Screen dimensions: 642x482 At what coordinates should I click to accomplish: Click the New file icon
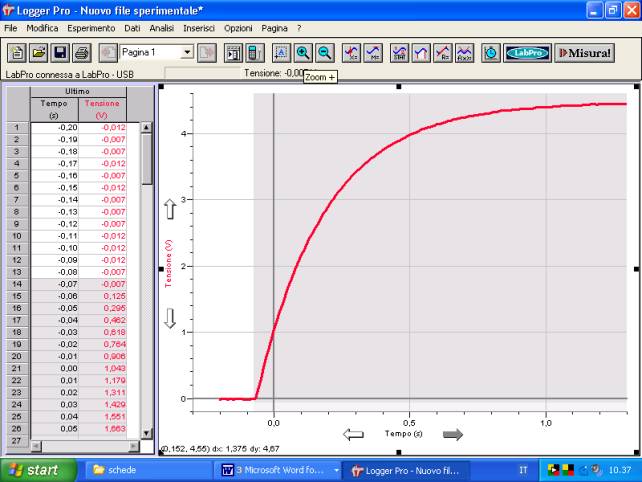17,52
